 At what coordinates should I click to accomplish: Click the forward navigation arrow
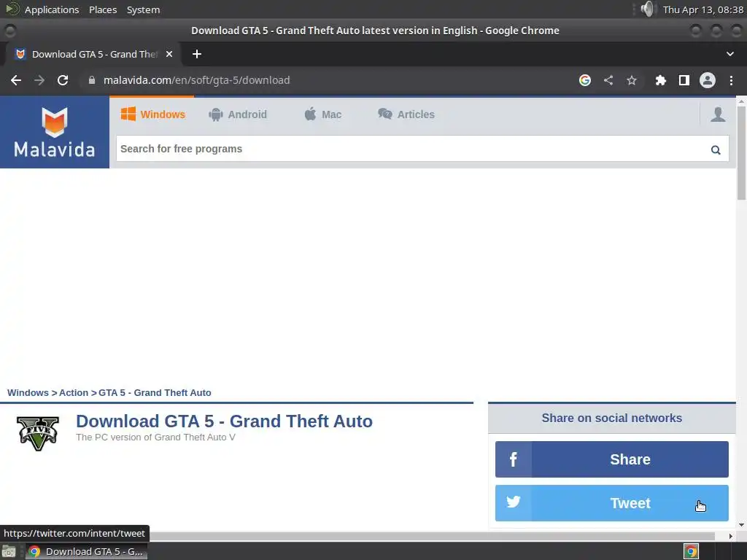point(39,80)
